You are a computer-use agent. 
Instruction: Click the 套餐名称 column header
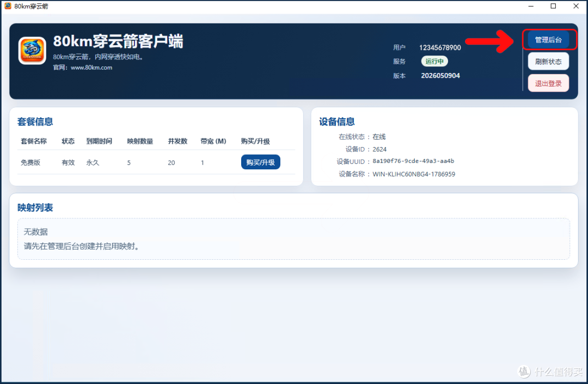click(34, 141)
